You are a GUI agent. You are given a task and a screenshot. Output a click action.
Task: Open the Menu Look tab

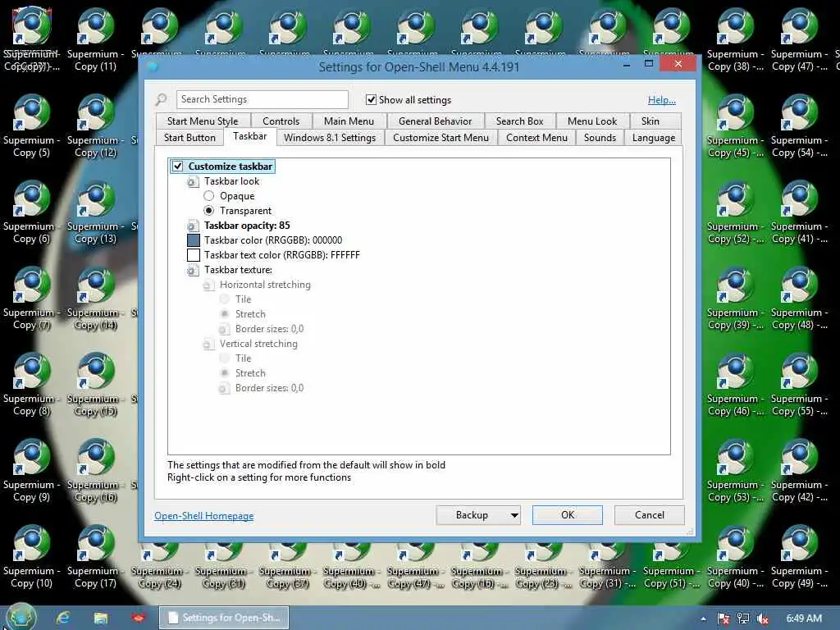coord(592,121)
